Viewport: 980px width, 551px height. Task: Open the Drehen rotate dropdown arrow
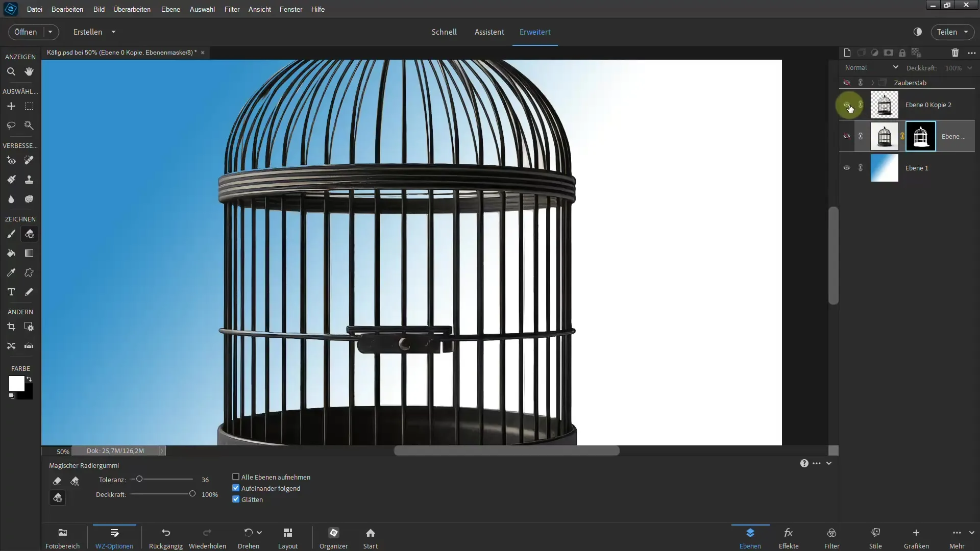point(259,533)
